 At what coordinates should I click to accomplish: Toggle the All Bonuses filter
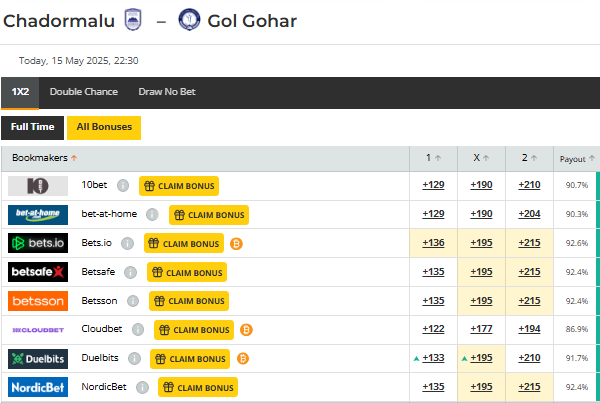(x=104, y=127)
